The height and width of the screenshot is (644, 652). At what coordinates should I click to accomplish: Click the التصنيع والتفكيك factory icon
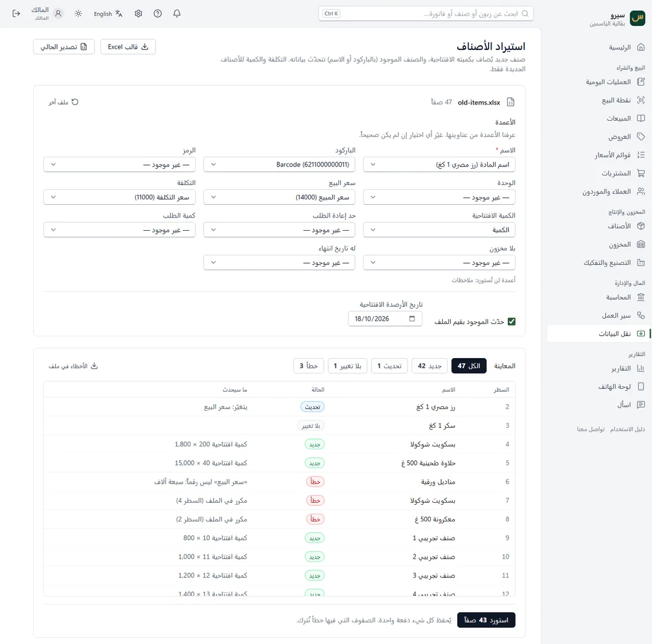coord(641,263)
